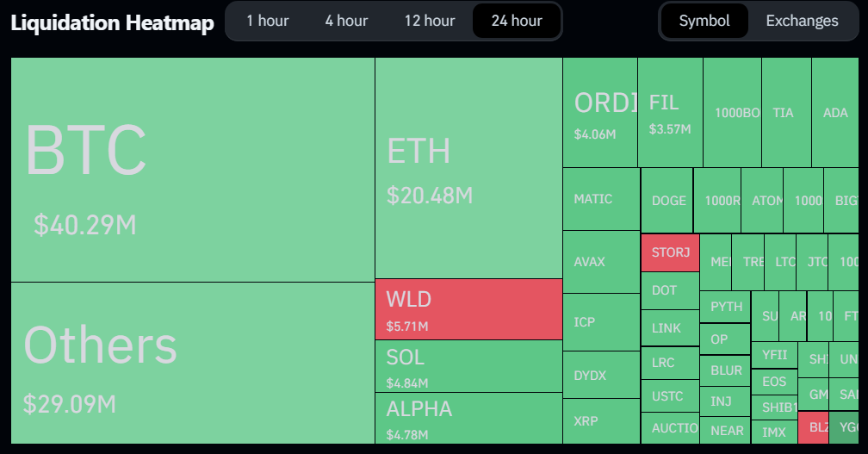Click the ORDI $4.06M tile

click(x=600, y=113)
